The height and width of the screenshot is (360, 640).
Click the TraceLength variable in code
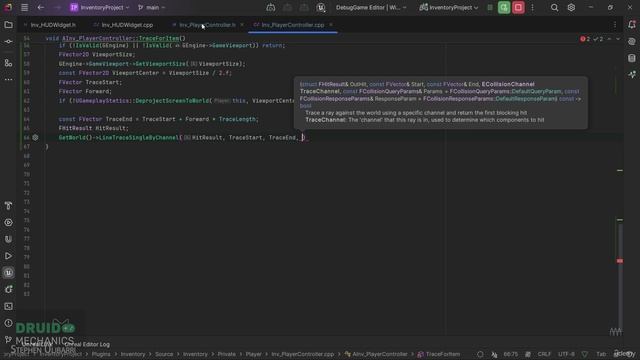pyautogui.click(x=237, y=119)
